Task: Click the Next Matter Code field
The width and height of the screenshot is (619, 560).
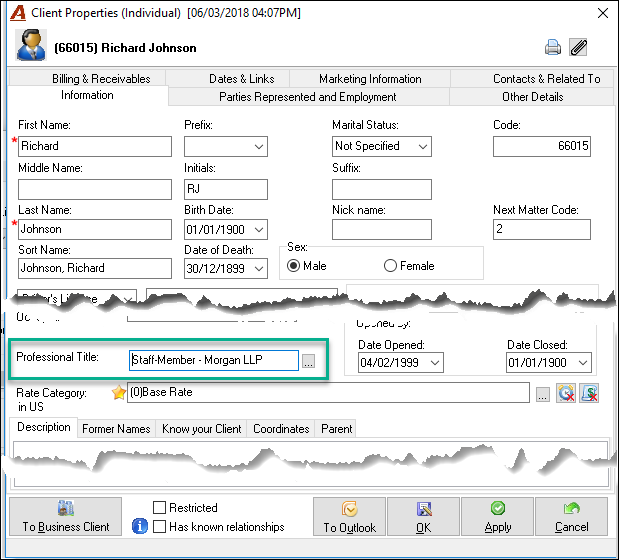Action: (x=542, y=229)
